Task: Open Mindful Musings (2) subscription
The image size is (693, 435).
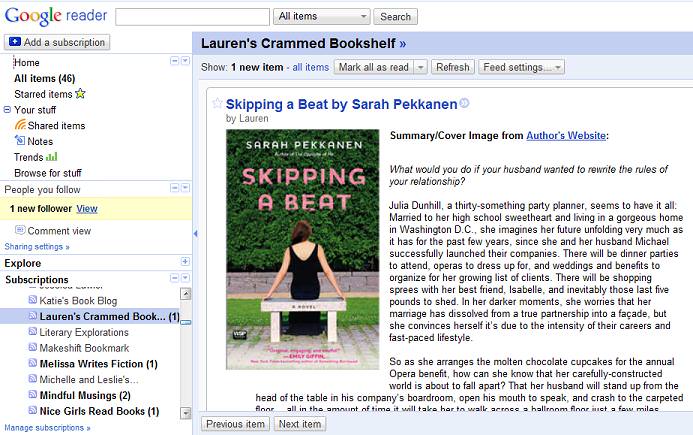Action: tap(85, 395)
